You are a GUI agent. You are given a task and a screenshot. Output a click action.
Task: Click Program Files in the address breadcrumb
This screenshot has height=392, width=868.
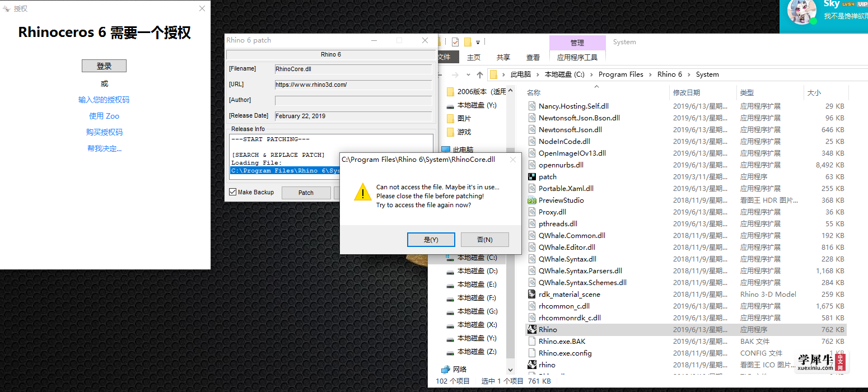[x=621, y=74]
